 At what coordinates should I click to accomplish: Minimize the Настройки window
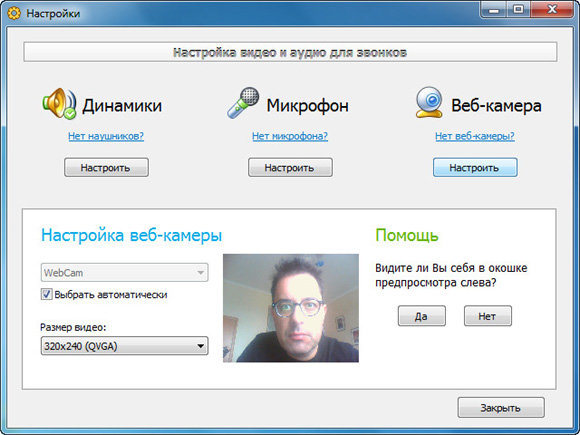[x=494, y=10]
